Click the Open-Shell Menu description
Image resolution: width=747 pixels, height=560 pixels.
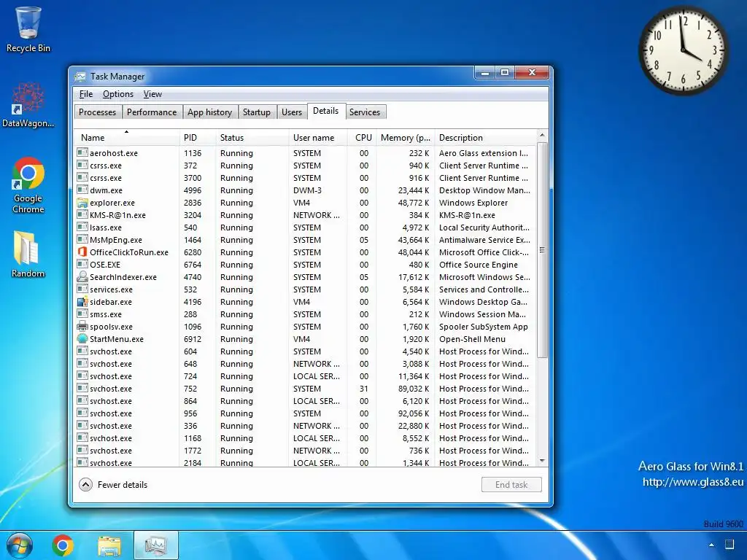[472, 339]
